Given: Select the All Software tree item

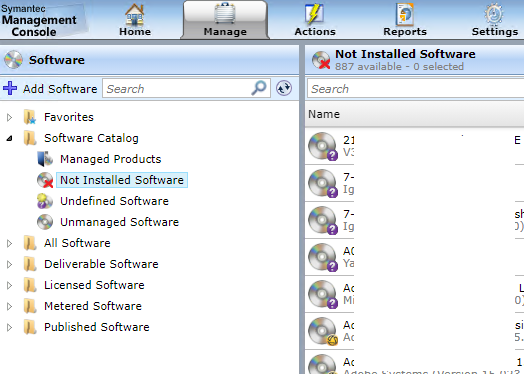Looking at the screenshot, I should 77,243.
